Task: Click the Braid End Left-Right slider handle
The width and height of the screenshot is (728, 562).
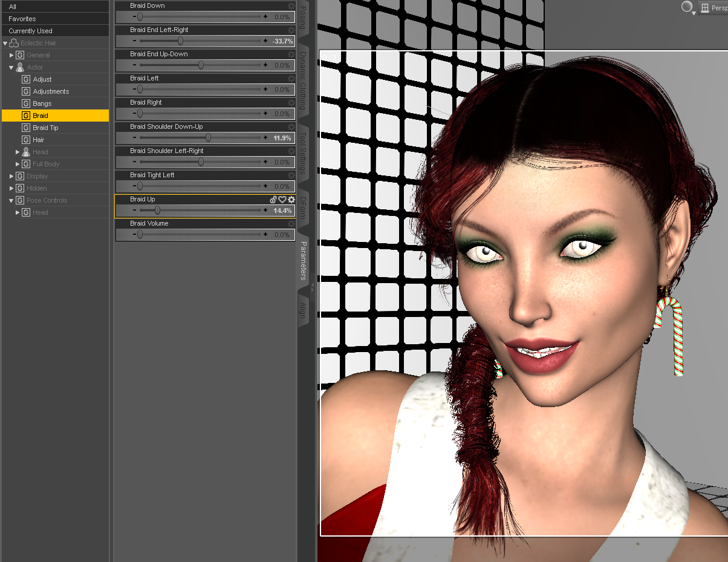Action: [180, 41]
